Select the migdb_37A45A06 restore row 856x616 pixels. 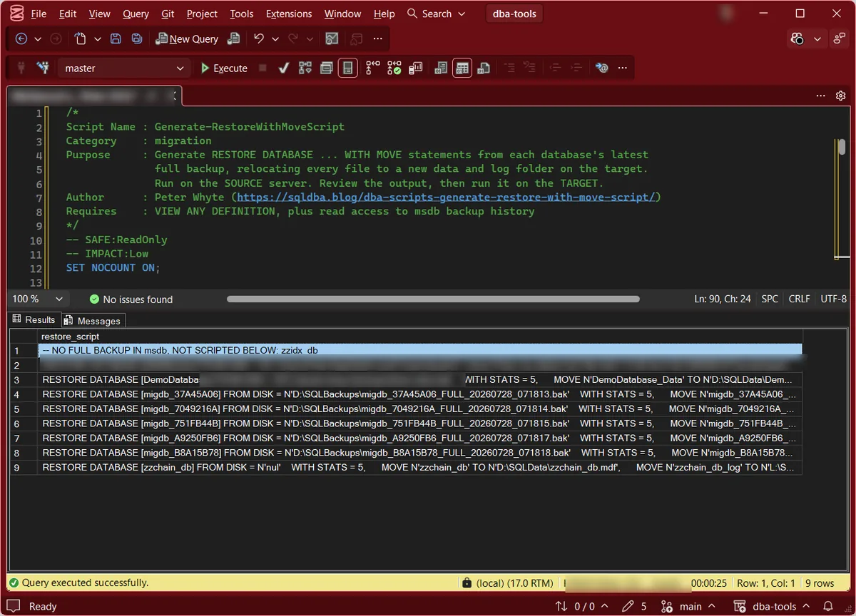coord(420,394)
